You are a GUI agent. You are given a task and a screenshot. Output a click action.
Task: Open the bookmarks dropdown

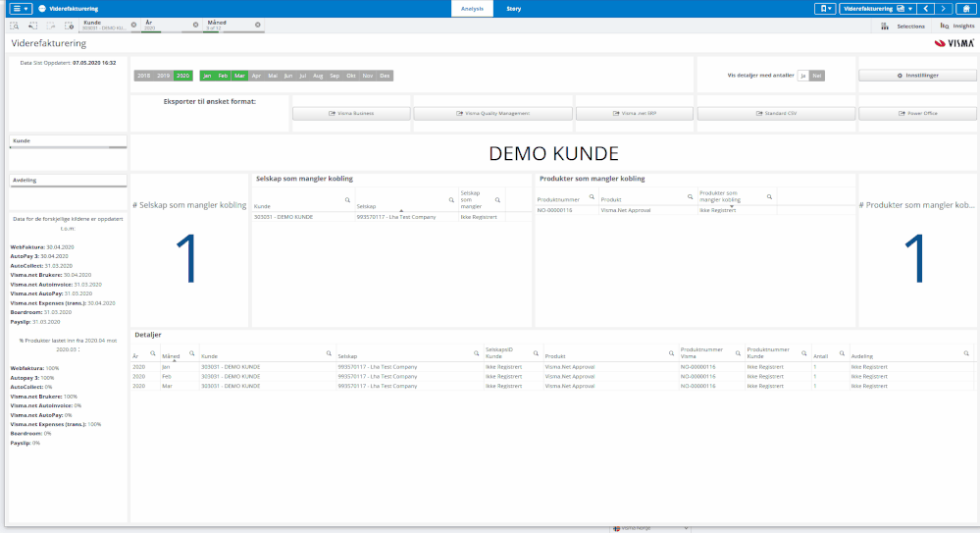point(826,8)
